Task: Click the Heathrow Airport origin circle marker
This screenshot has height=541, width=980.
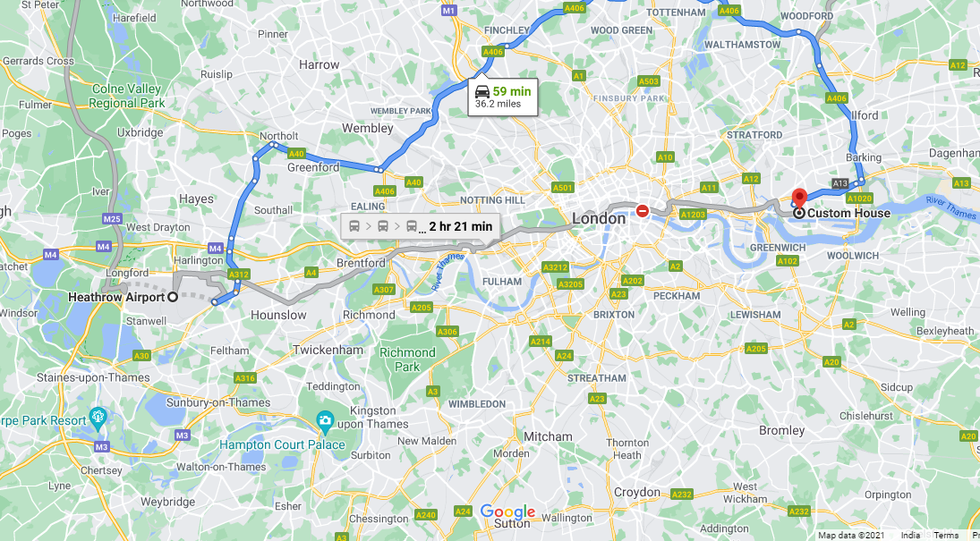Action: tap(173, 298)
